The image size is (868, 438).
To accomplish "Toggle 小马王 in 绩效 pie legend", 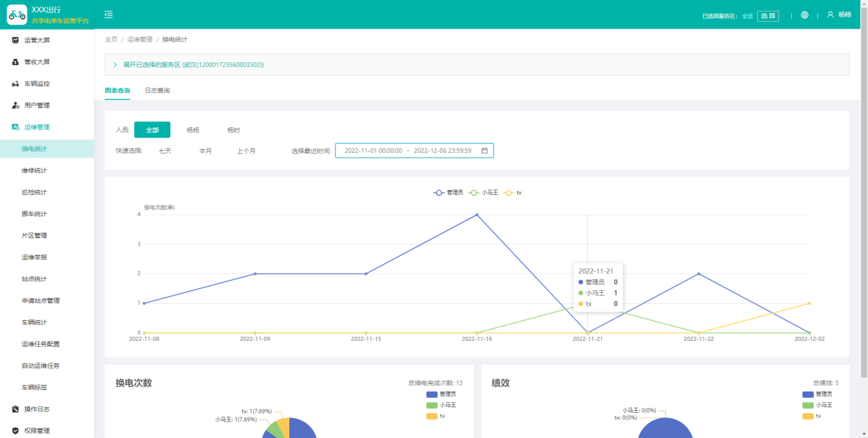I will pos(817,405).
